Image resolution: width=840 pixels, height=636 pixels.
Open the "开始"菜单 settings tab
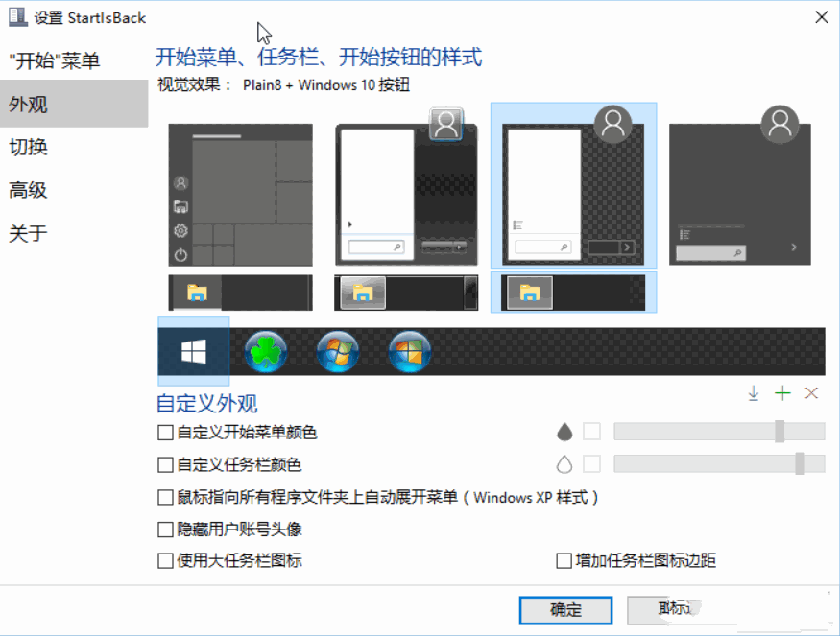pos(54,61)
